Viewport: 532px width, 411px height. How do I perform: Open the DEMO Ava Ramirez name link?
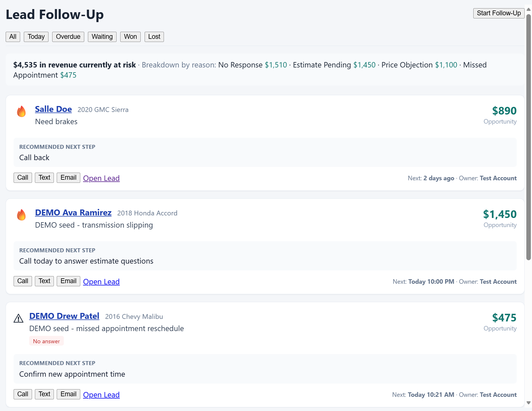point(73,213)
